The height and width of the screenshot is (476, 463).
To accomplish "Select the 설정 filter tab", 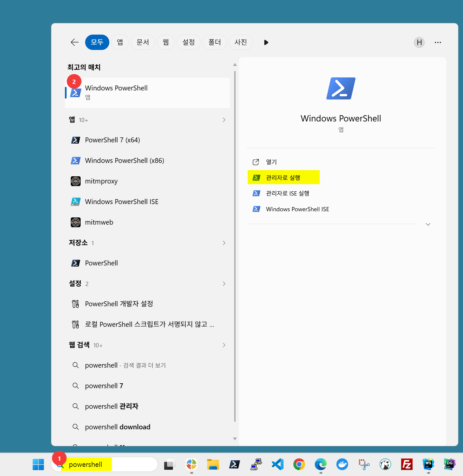I will point(189,42).
